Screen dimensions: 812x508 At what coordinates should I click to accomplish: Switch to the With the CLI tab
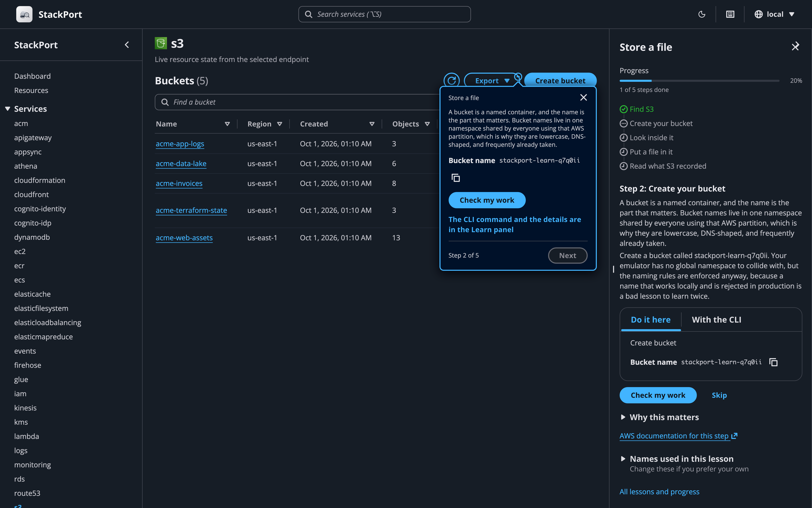click(716, 320)
